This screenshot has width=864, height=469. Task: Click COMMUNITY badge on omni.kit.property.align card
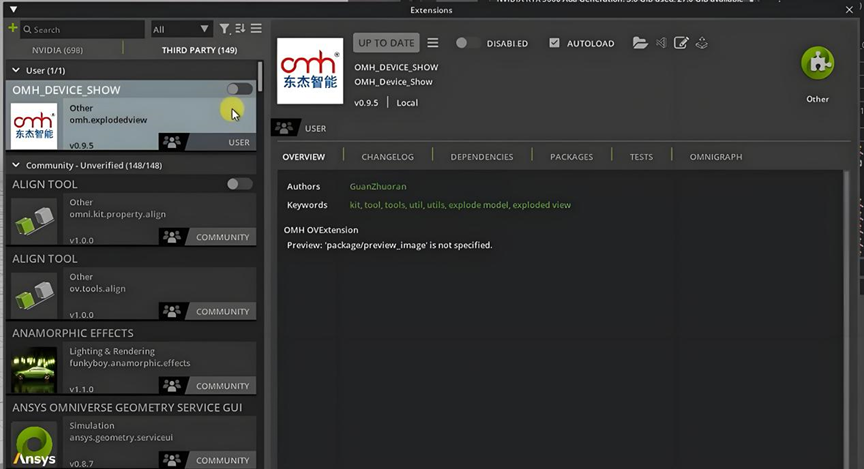(x=223, y=237)
